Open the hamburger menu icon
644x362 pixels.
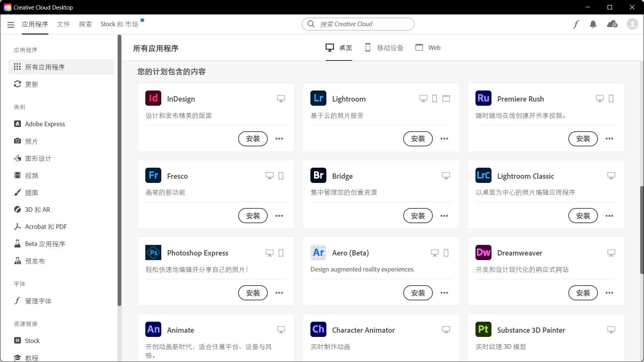tap(11, 24)
